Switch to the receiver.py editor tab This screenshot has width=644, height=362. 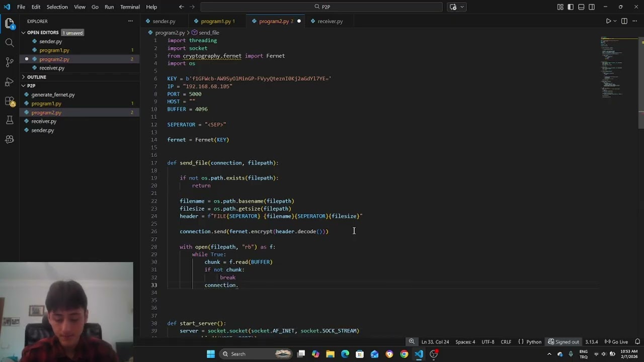pos(330,21)
